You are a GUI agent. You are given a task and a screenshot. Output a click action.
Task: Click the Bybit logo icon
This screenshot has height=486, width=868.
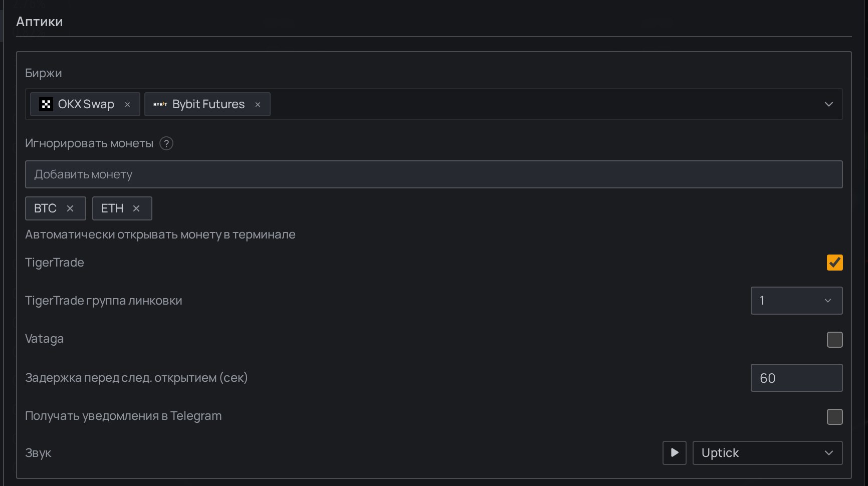click(x=160, y=104)
